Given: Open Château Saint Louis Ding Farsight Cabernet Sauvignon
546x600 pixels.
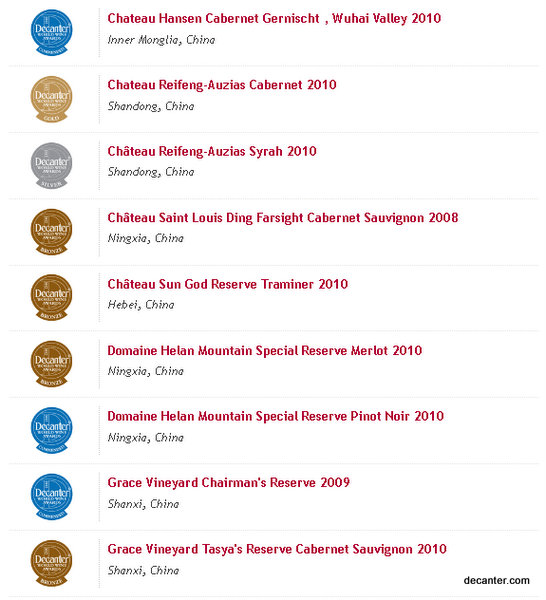Looking at the screenshot, I should tap(283, 218).
